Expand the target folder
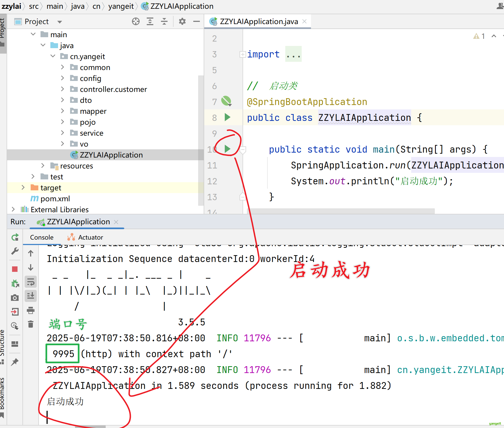Image resolution: width=504 pixels, height=428 pixels. (x=23, y=187)
